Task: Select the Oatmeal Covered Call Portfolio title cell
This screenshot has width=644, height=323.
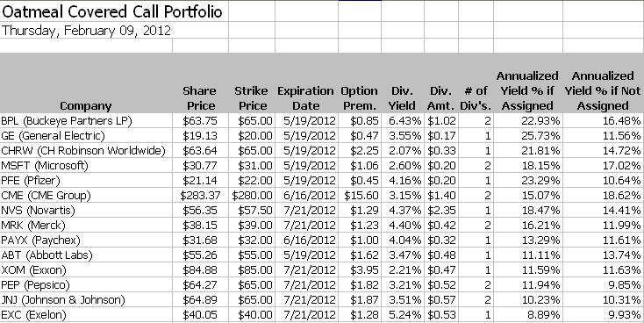Action: (112, 11)
